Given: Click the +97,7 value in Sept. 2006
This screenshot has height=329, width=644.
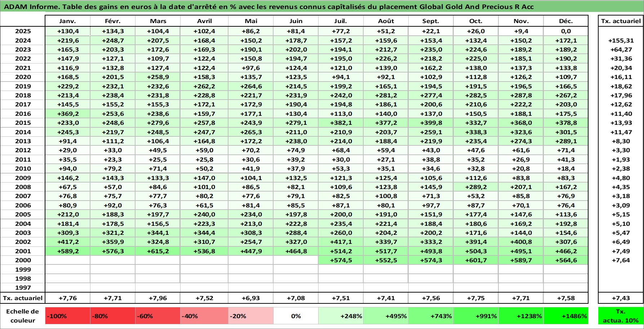Looking at the screenshot, I should (431, 205).
